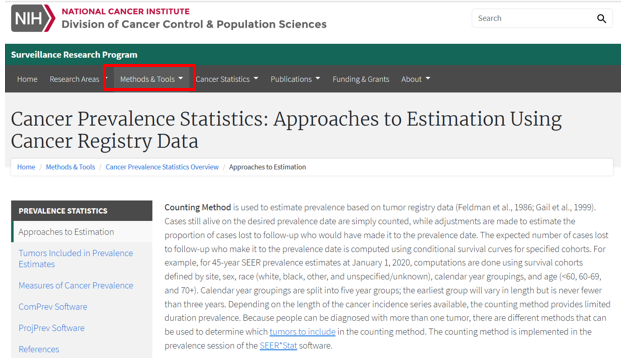Screen dimensions: 621x361
Task: Focus the Search input field
Action: coord(534,18)
